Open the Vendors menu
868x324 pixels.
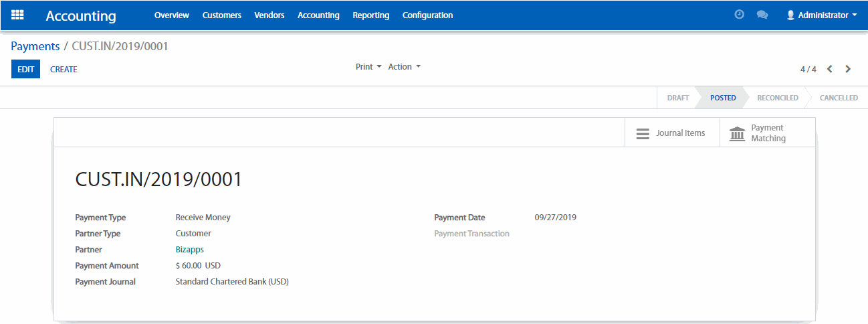[269, 15]
